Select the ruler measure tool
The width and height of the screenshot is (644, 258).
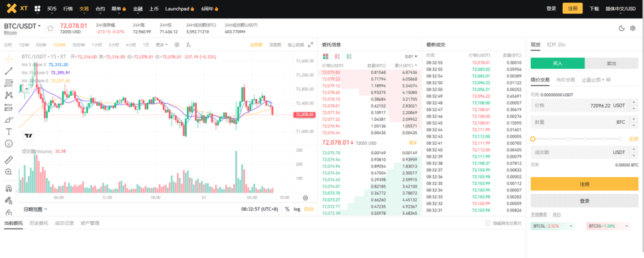point(9,159)
